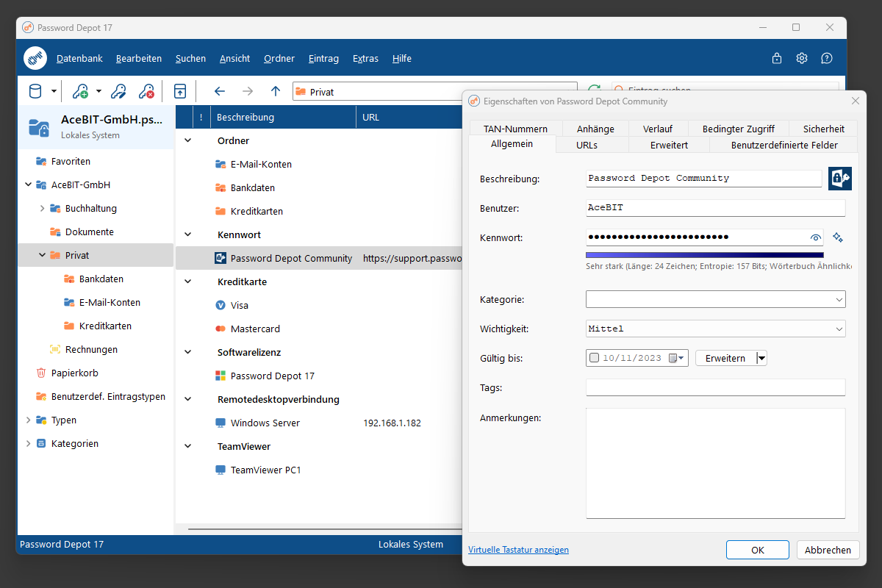The image size is (882, 588).
Task: Open the Edit entry key icon
Action: (x=118, y=90)
